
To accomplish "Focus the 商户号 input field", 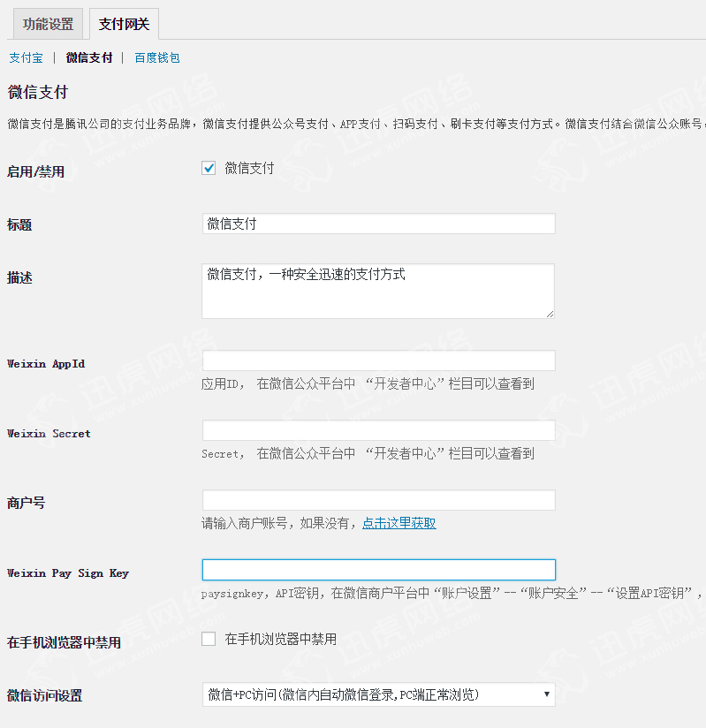I will 378,500.
